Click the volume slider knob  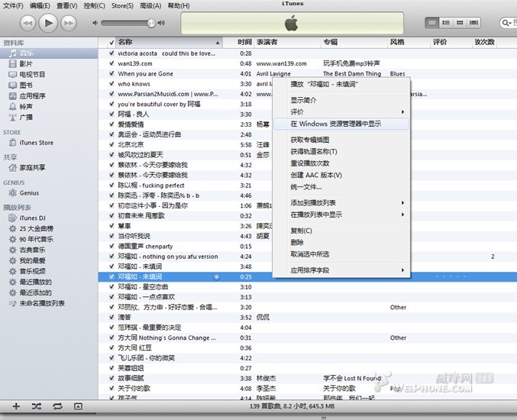pyautogui.click(x=151, y=23)
